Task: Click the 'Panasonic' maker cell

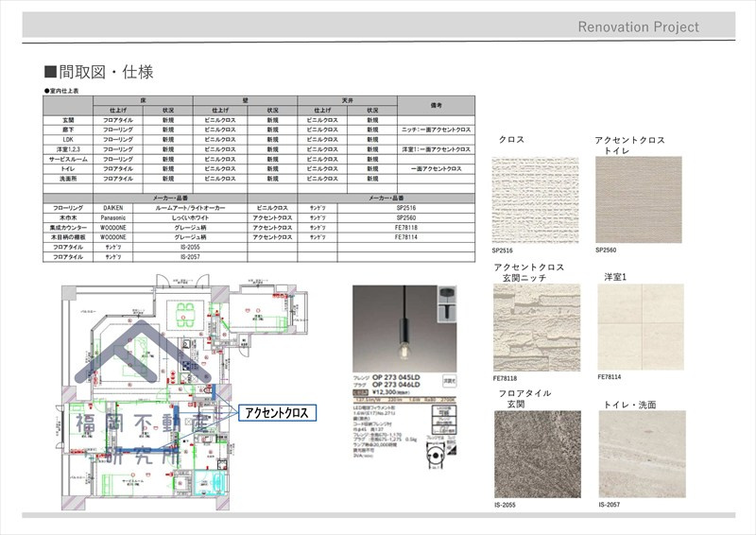Action: (112, 217)
